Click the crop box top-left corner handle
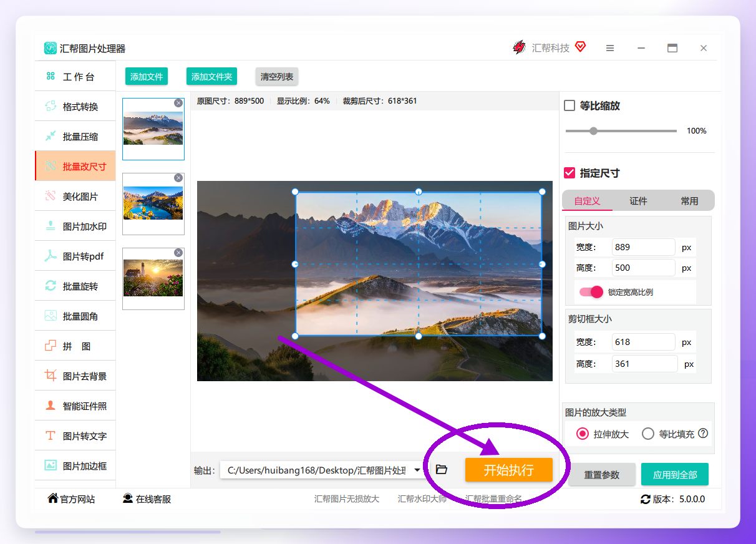 (295, 192)
